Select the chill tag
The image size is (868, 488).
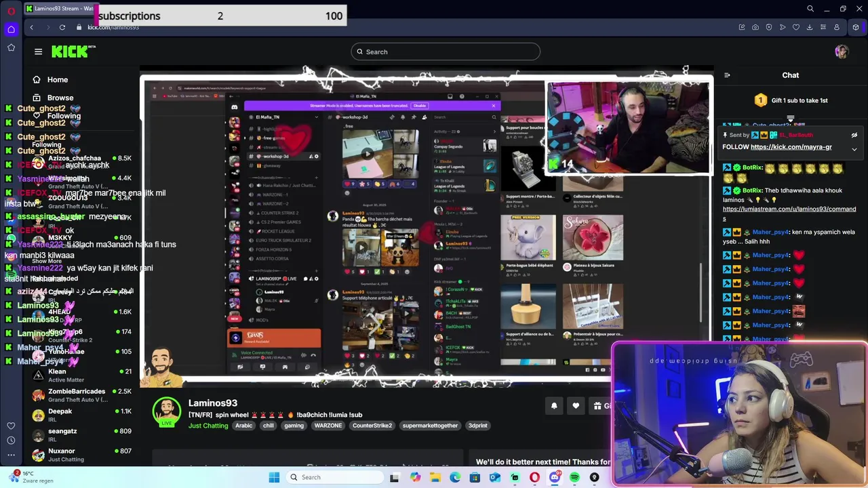(x=269, y=426)
